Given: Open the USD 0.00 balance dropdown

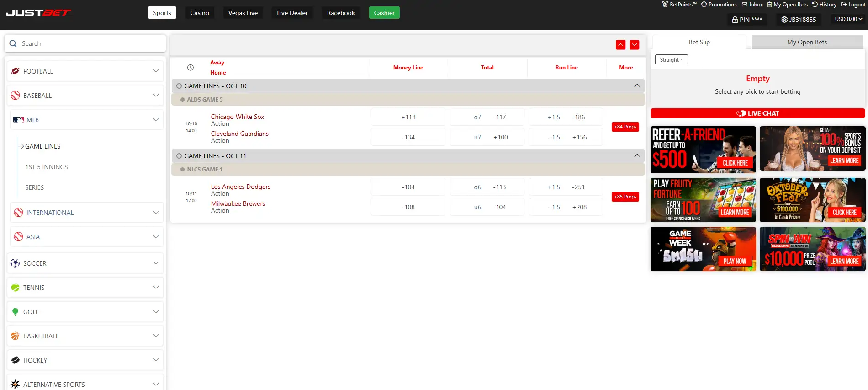Looking at the screenshot, I should pos(848,19).
